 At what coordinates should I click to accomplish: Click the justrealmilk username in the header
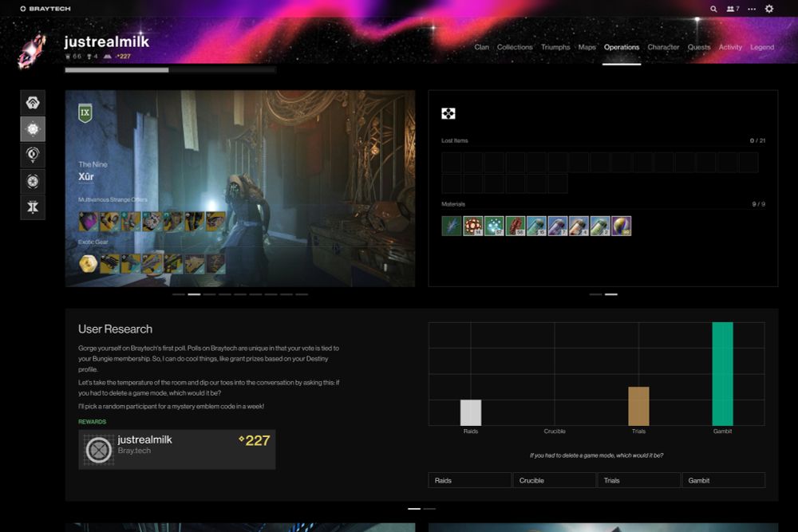[107, 41]
